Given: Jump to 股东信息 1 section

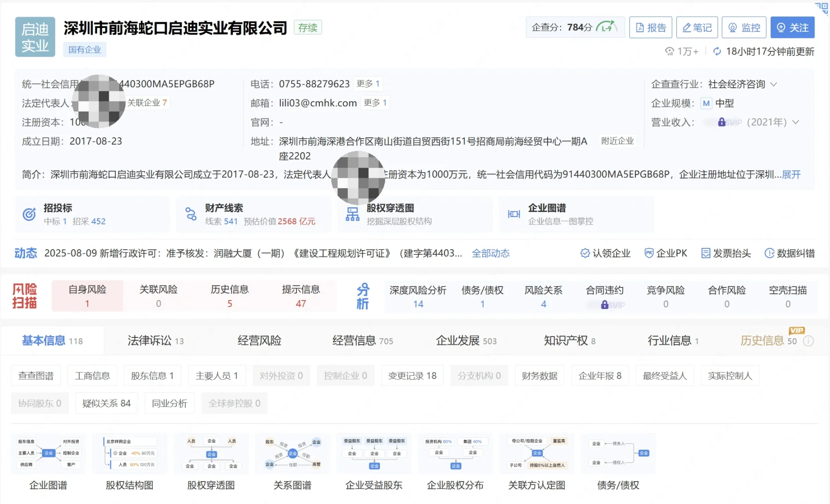Looking at the screenshot, I should coord(152,376).
